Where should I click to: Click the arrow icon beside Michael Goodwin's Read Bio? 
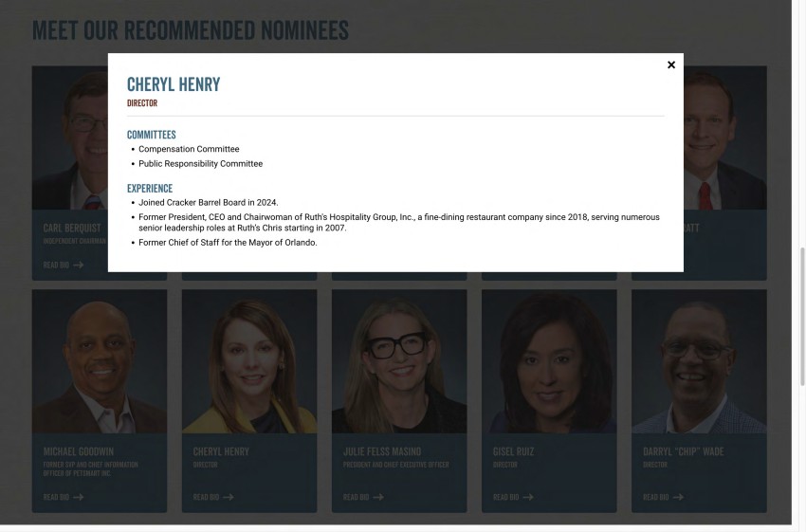[78, 497]
